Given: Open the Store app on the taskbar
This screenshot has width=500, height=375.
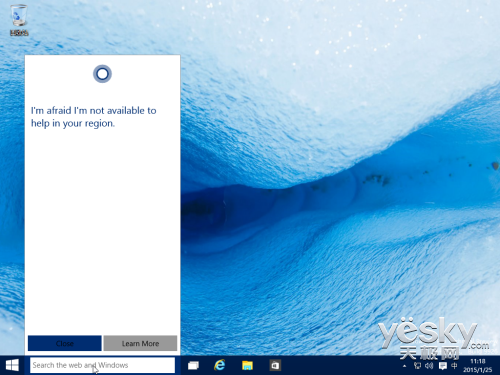Looking at the screenshot, I should [275, 366].
